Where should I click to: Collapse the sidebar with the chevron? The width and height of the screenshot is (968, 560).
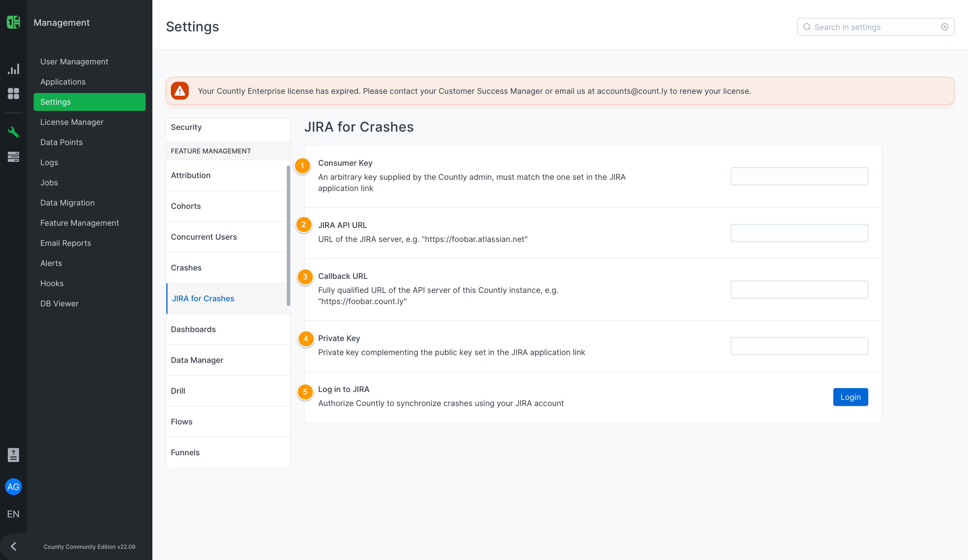14,546
